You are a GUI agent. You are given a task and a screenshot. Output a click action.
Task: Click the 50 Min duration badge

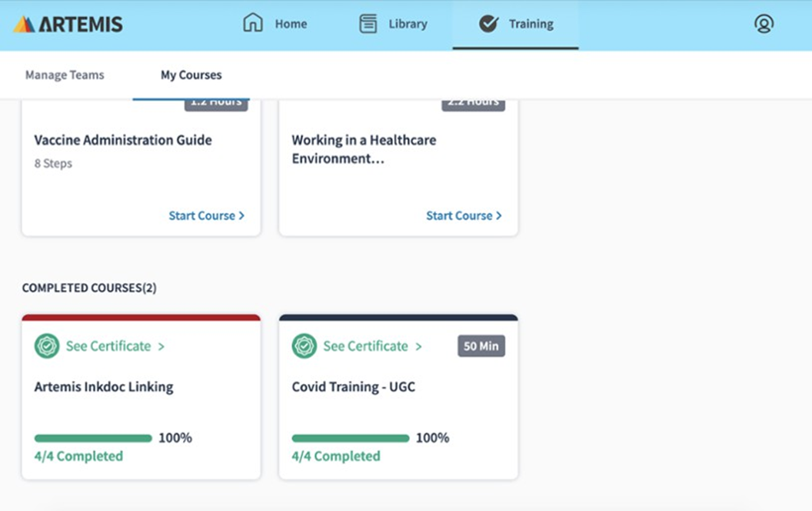pos(481,346)
